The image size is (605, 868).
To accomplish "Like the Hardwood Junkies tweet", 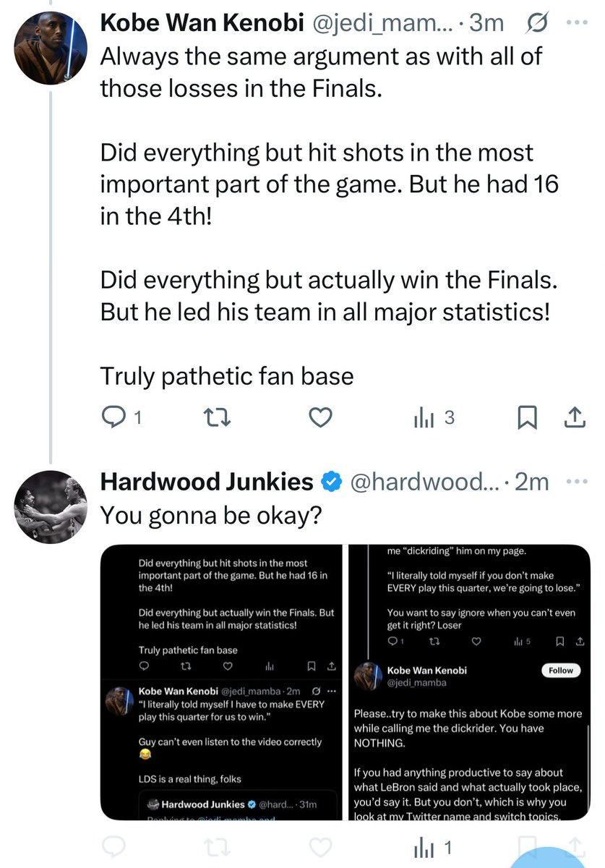I will (320, 847).
